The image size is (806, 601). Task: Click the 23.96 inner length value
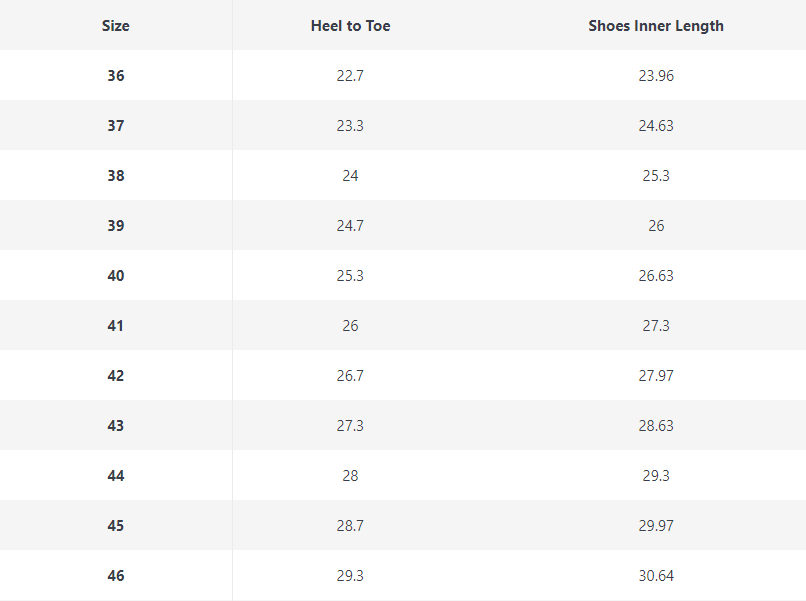(x=656, y=76)
